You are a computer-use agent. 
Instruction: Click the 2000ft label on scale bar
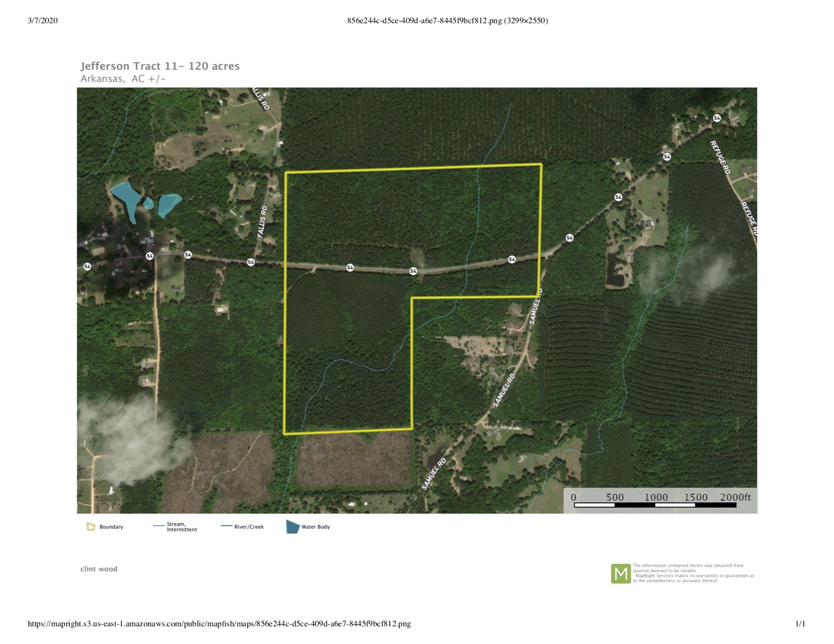click(x=735, y=497)
